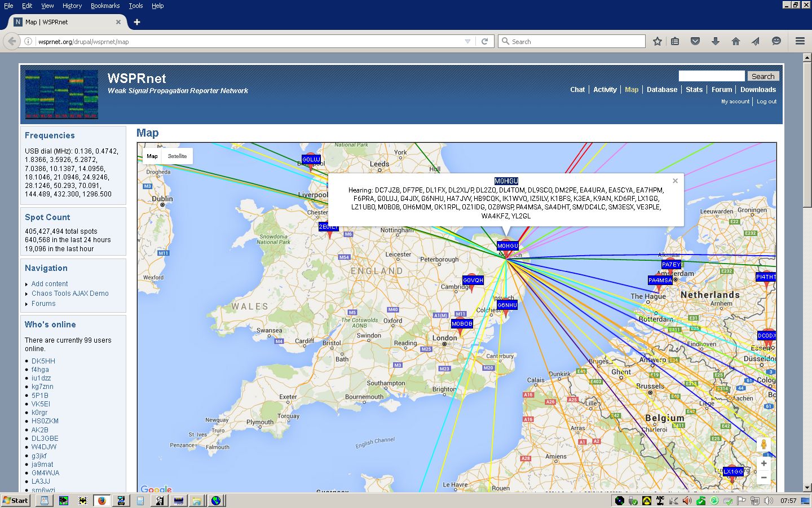Open Chaos Tools AJAX Demo link

(x=70, y=294)
